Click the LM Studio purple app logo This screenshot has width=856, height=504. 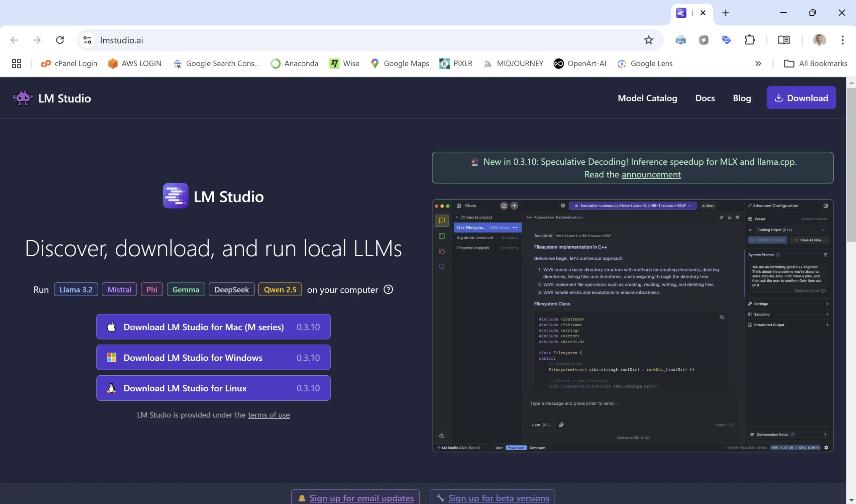pyautogui.click(x=175, y=196)
